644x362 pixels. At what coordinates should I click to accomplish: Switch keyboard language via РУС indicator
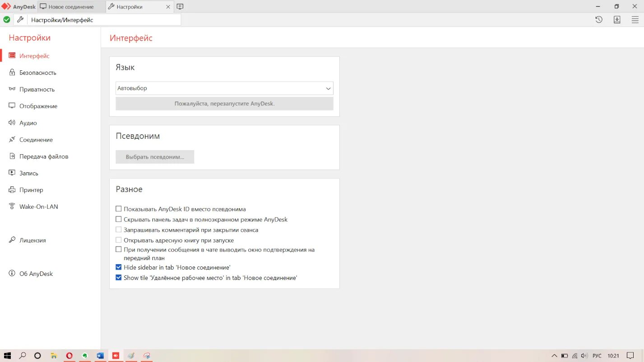pos(597,356)
